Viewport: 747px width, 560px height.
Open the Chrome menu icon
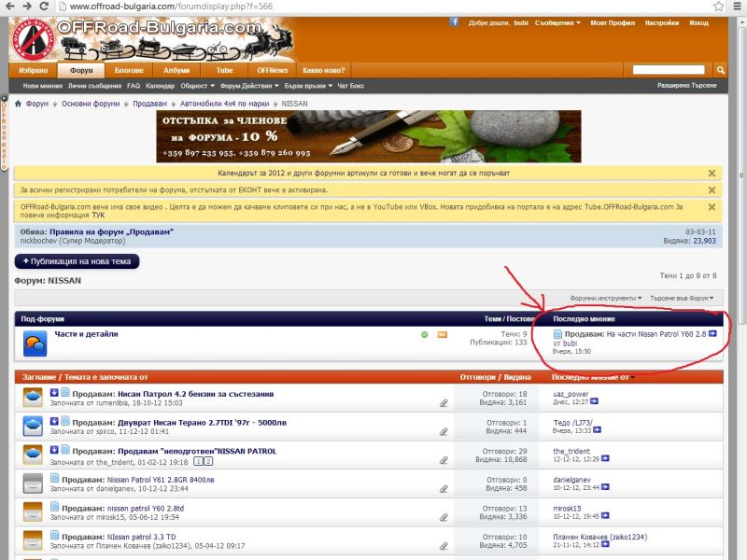point(738,7)
